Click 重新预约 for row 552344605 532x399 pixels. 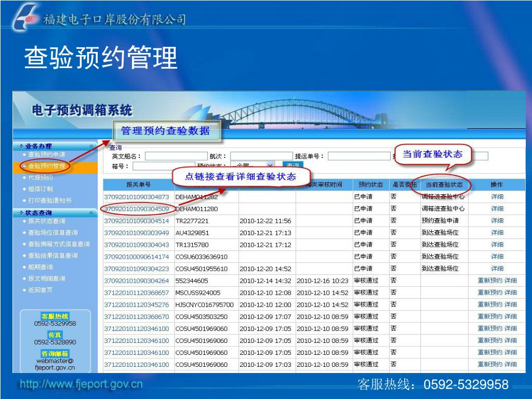490,281
